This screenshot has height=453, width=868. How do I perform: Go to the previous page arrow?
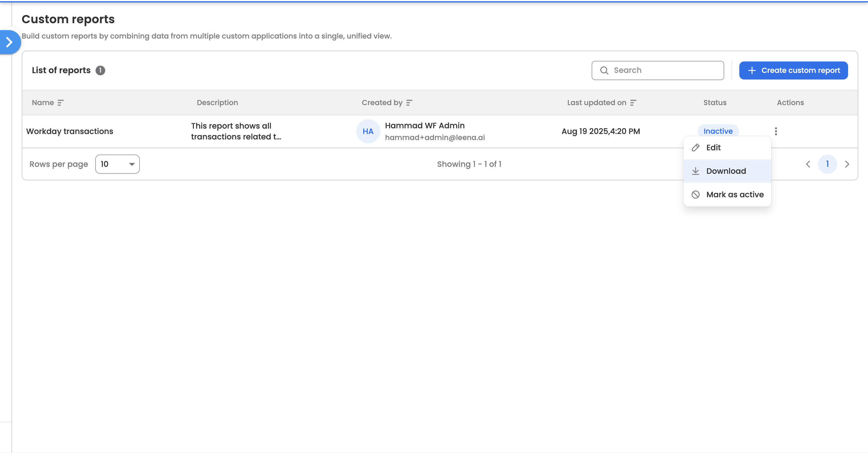tap(808, 164)
